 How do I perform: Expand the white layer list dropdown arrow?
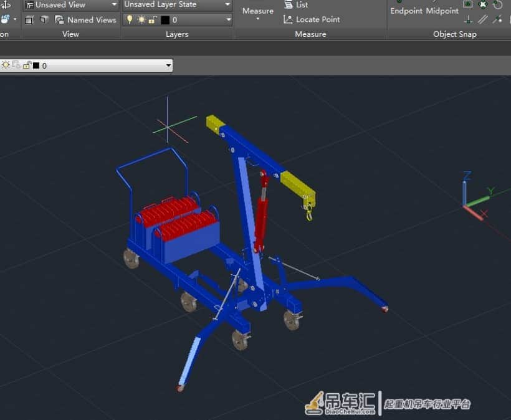(168, 65)
